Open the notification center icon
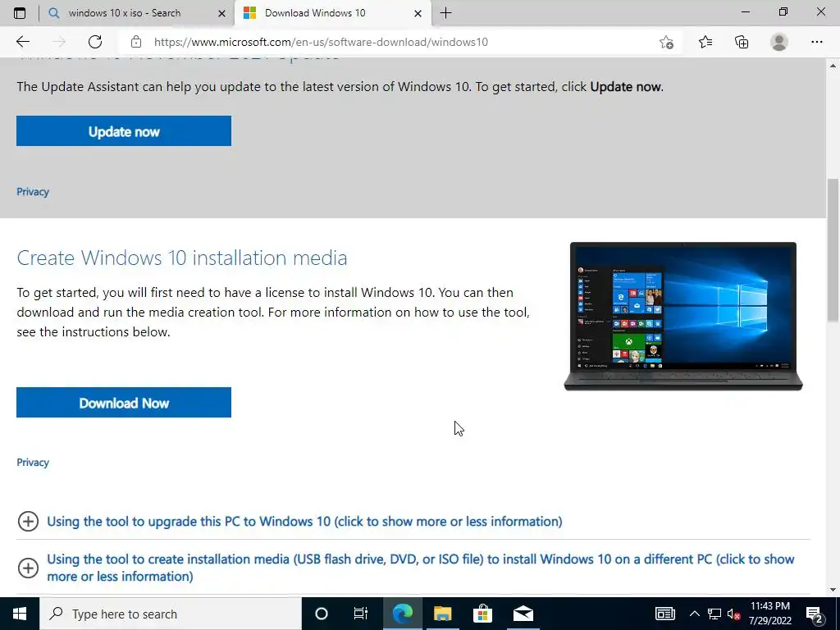The width and height of the screenshot is (840, 630). 815,614
